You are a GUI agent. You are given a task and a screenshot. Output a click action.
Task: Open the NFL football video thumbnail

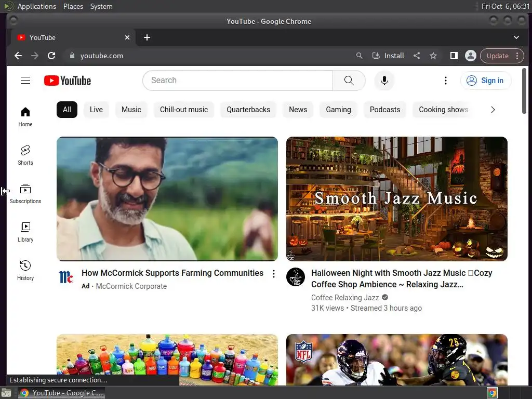396,360
